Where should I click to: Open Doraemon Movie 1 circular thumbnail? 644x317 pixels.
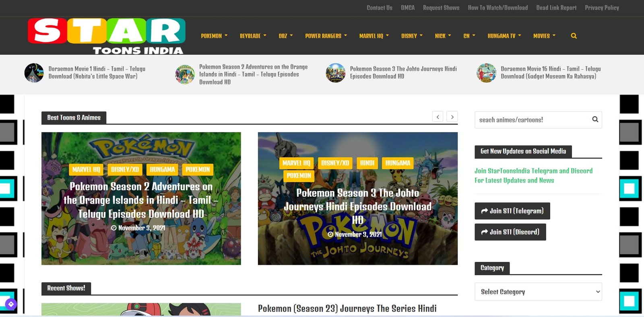click(34, 73)
